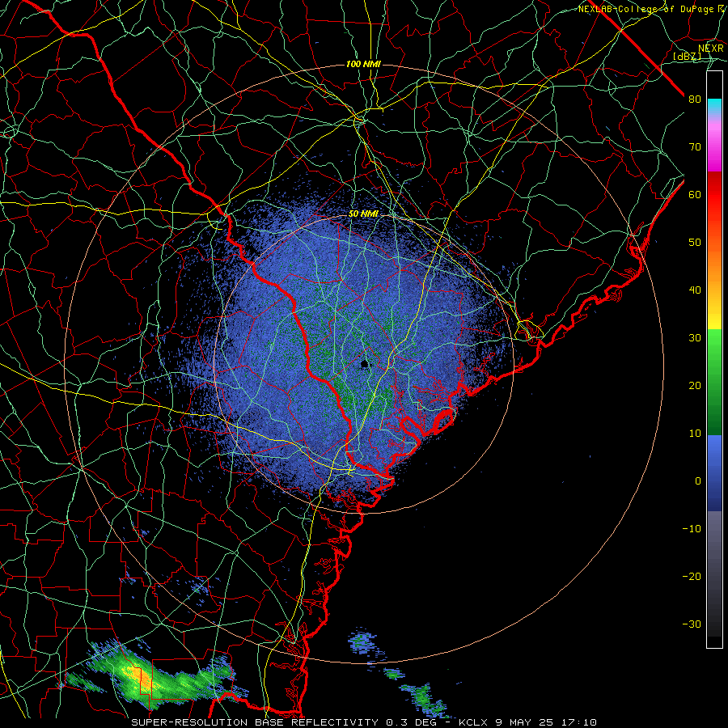Click the -30 value on the color scale
This screenshot has height=728, width=728.
(x=692, y=624)
